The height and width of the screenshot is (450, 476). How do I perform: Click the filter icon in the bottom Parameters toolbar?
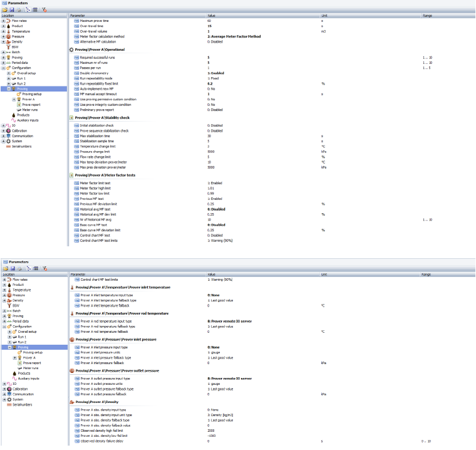45,269
